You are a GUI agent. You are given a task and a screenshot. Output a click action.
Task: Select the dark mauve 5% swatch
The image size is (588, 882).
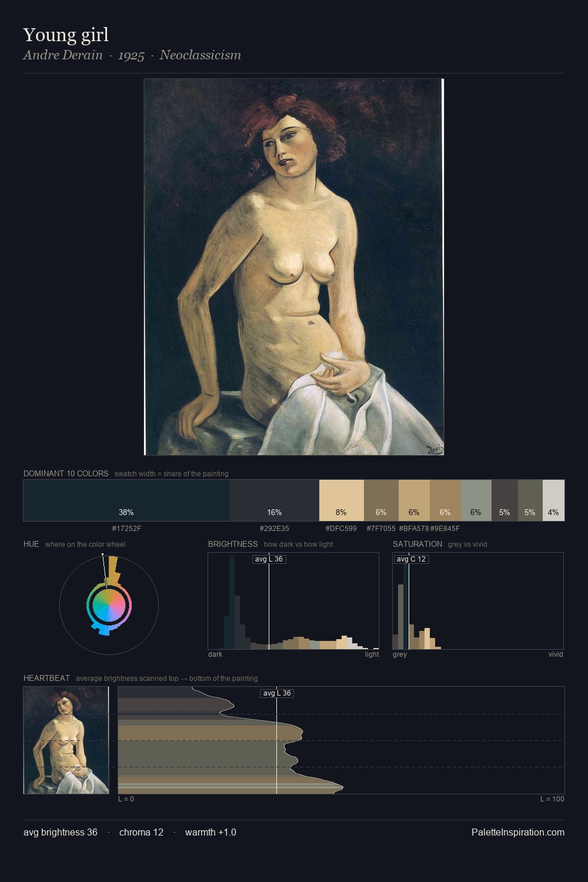pyautogui.click(x=505, y=500)
